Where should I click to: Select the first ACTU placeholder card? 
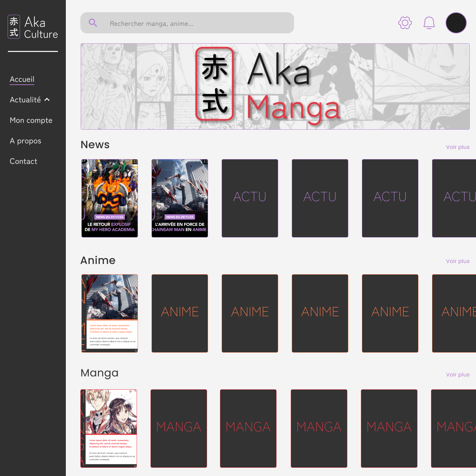tap(250, 198)
